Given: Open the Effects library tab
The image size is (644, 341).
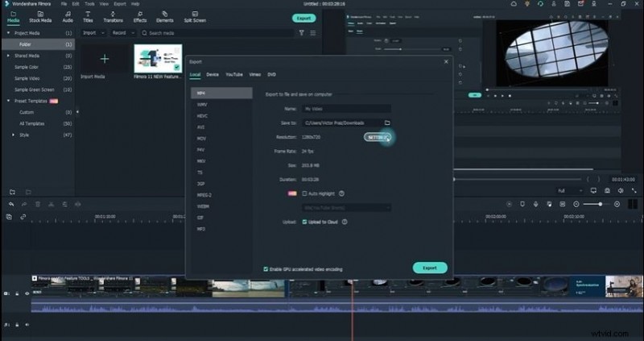Looking at the screenshot, I should [139, 17].
